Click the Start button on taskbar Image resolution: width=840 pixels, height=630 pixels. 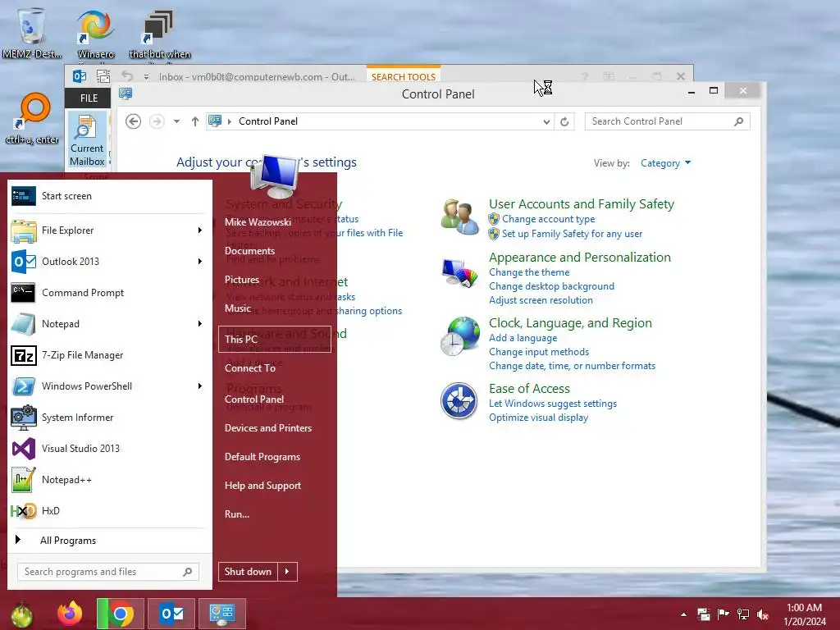click(21, 614)
